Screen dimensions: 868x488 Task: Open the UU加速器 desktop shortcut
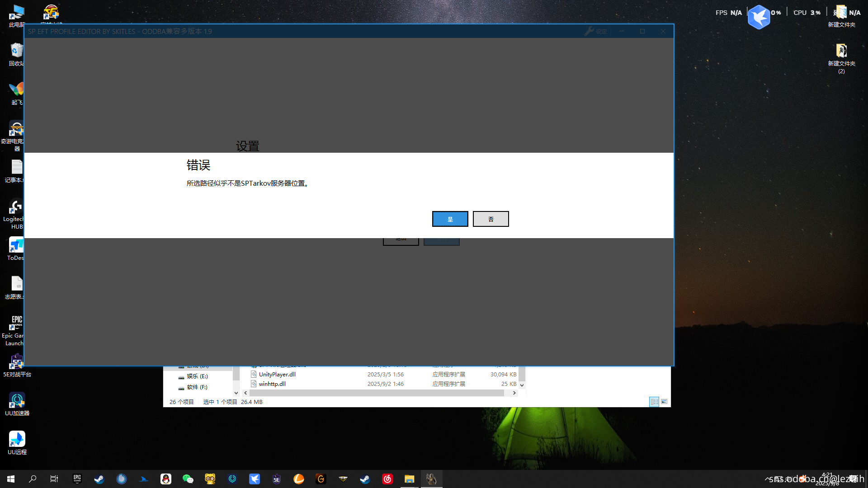17,404
